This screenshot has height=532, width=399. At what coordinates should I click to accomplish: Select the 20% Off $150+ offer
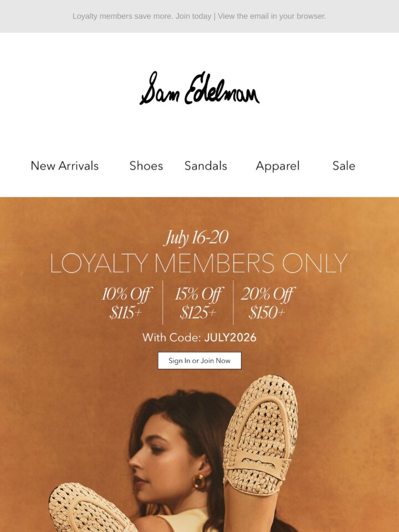[x=268, y=303]
